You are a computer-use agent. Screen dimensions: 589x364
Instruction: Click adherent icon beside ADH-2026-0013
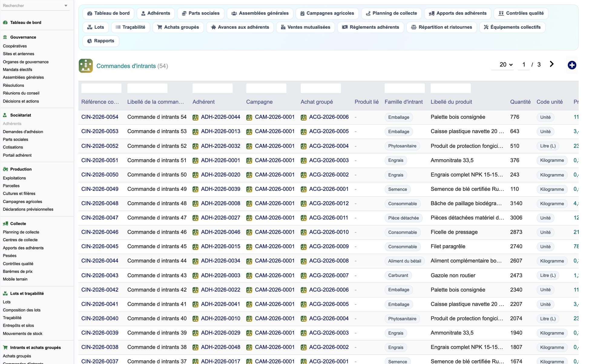(x=196, y=132)
